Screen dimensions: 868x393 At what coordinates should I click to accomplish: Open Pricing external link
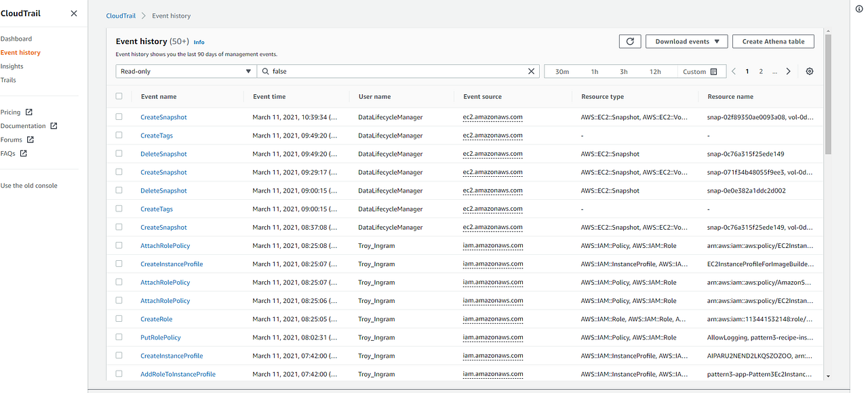pyautogui.click(x=16, y=112)
